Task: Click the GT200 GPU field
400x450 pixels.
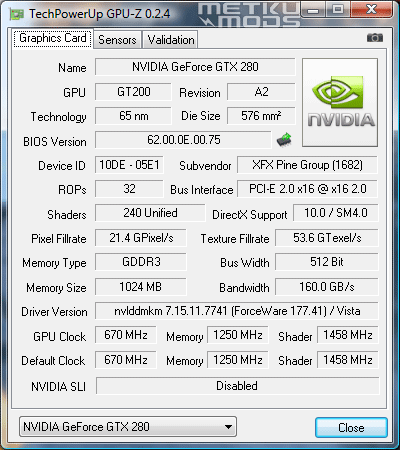Action: (x=133, y=92)
